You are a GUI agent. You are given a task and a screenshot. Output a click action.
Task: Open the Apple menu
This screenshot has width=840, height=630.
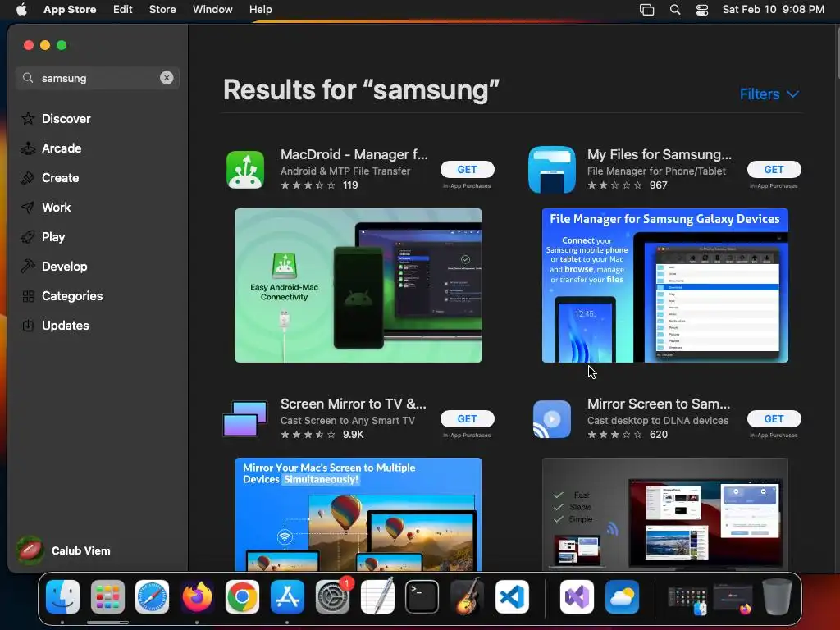[x=21, y=10]
